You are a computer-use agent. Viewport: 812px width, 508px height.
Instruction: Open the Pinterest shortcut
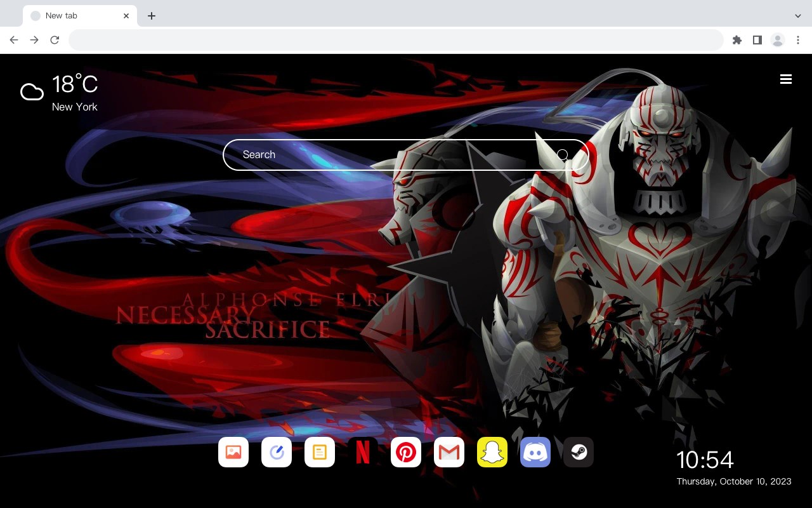click(406, 452)
